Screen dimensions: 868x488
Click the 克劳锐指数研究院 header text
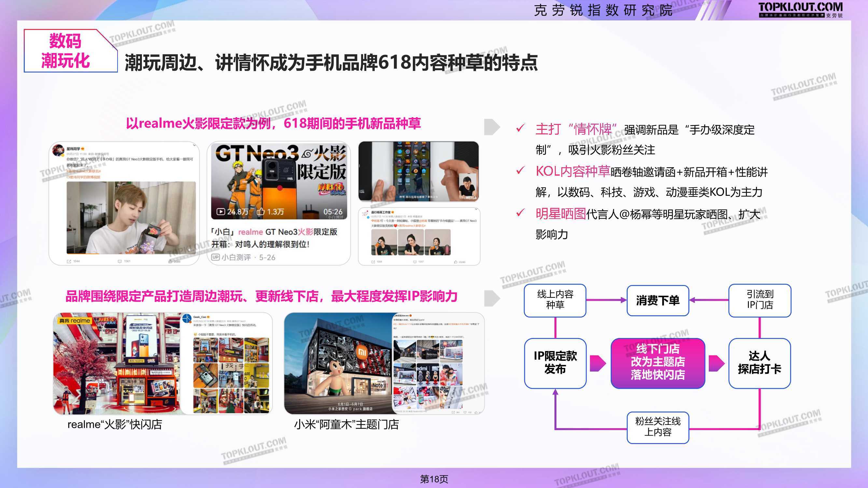point(603,10)
